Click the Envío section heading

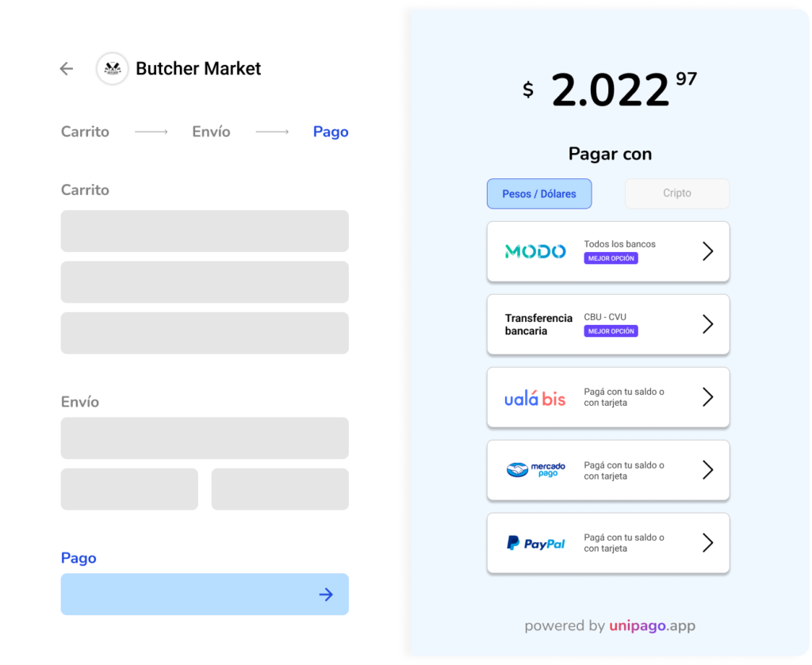tap(80, 402)
